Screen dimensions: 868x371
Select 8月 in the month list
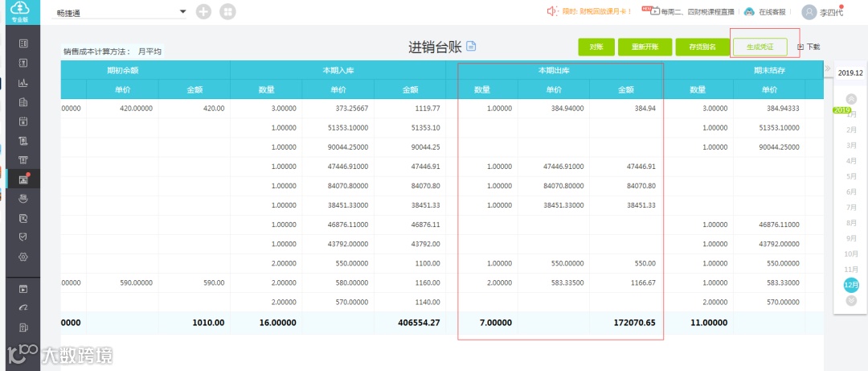[851, 223]
